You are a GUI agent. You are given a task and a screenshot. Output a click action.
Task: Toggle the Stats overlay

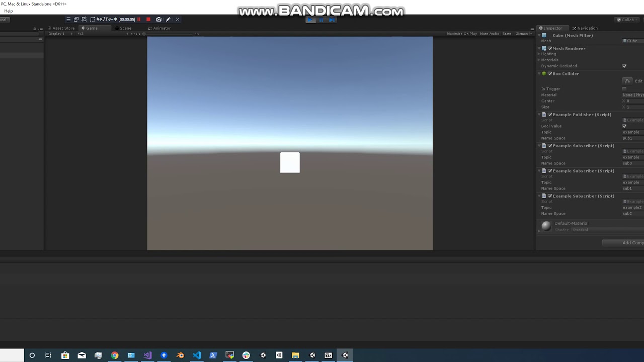[507, 34]
